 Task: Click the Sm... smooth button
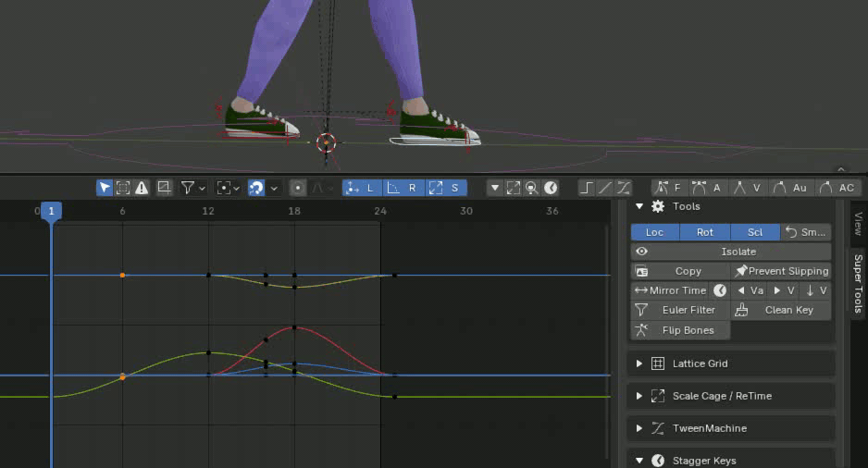[806, 232]
